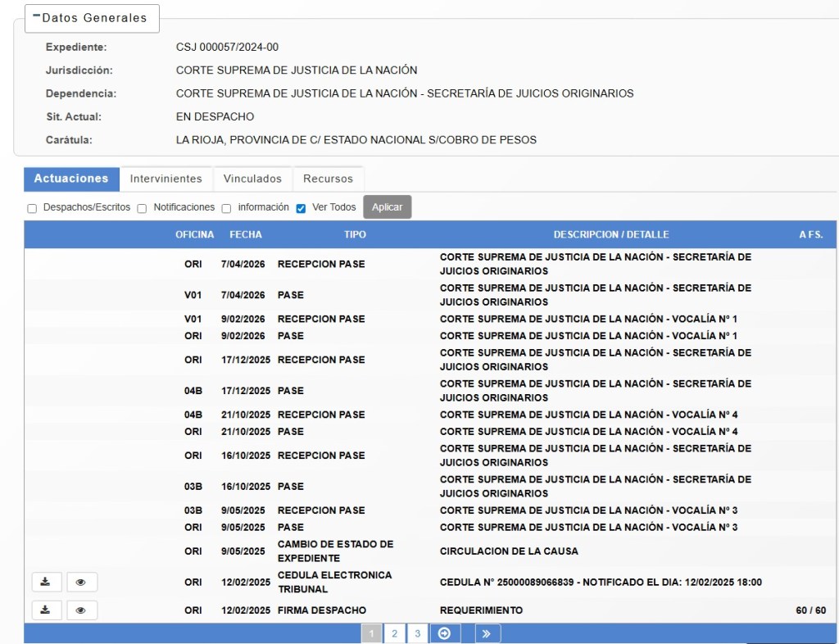The image size is (839, 644).
Task: Open the Vinculados tab
Action: [252, 179]
